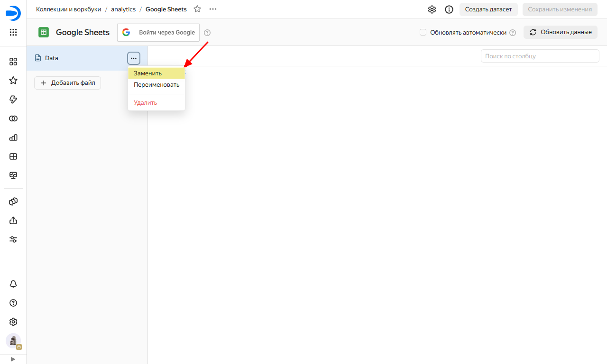Open datasets overlapping circles icon

pos(13,118)
